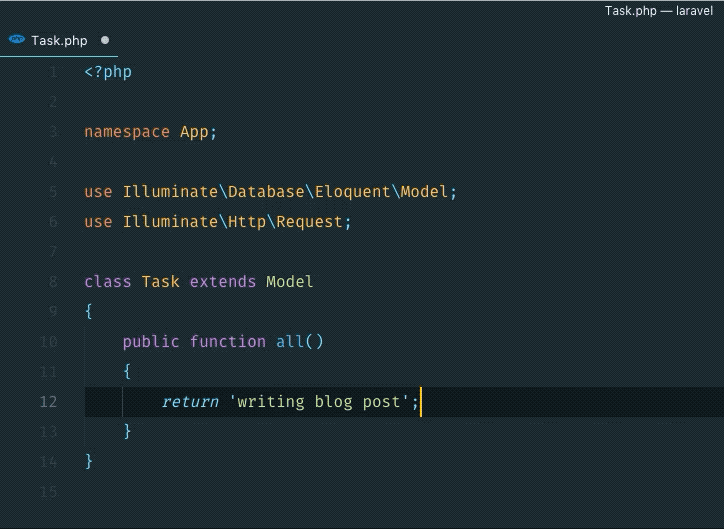Click 'Request' in the Http import line
724x529 pixels.
pos(309,222)
